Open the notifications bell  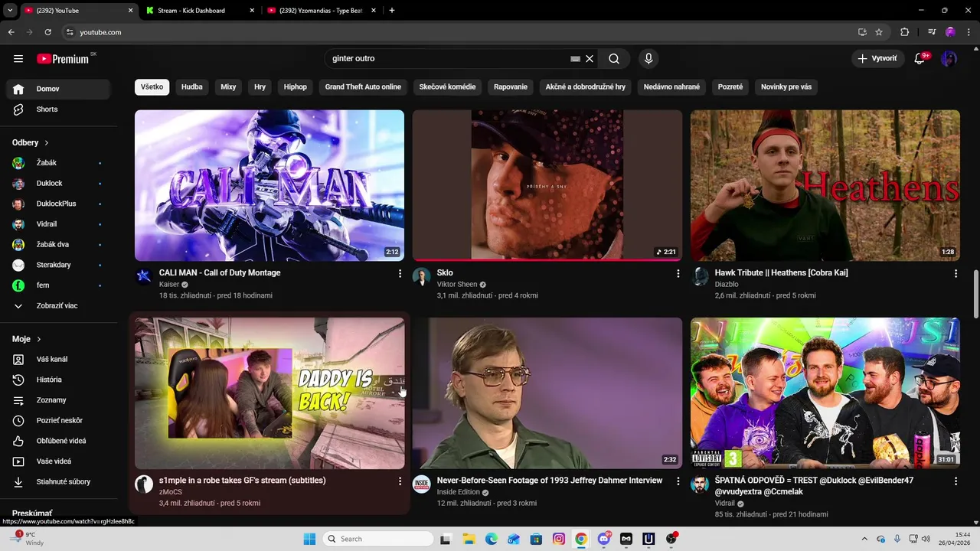(x=920, y=59)
